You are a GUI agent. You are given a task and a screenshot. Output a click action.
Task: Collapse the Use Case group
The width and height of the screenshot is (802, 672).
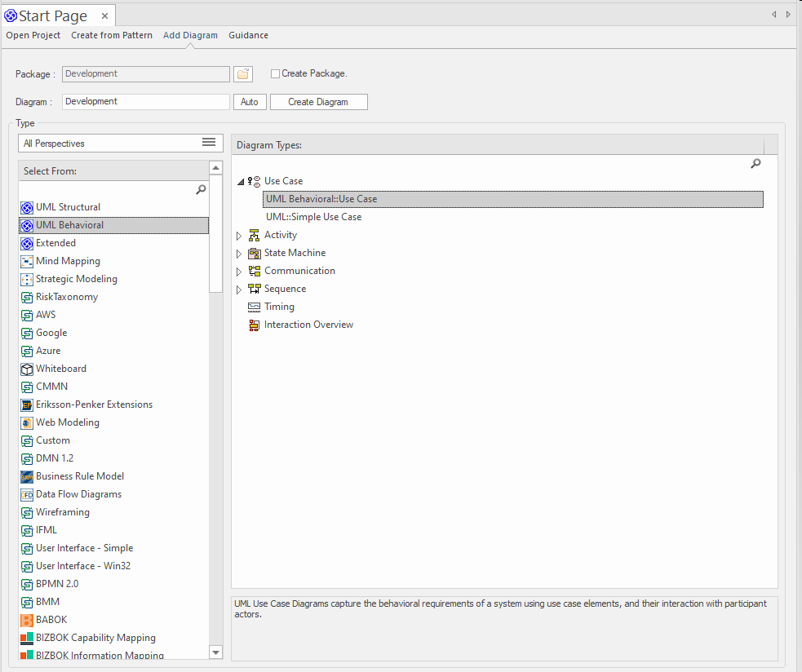pos(240,182)
